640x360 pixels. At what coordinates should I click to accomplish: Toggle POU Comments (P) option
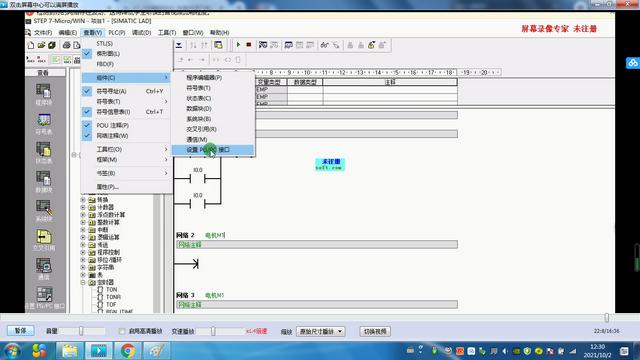coord(87,125)
